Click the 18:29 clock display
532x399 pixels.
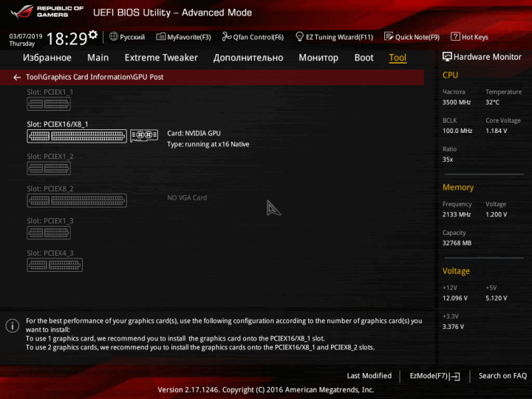[66, 38]
